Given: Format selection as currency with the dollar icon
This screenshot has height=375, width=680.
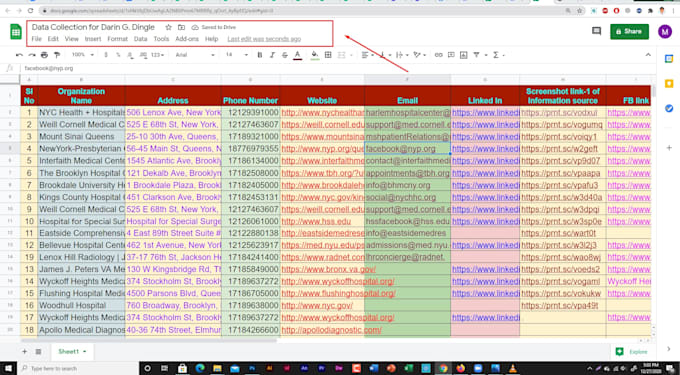Looking at the screenshot, I should (106, 55).
